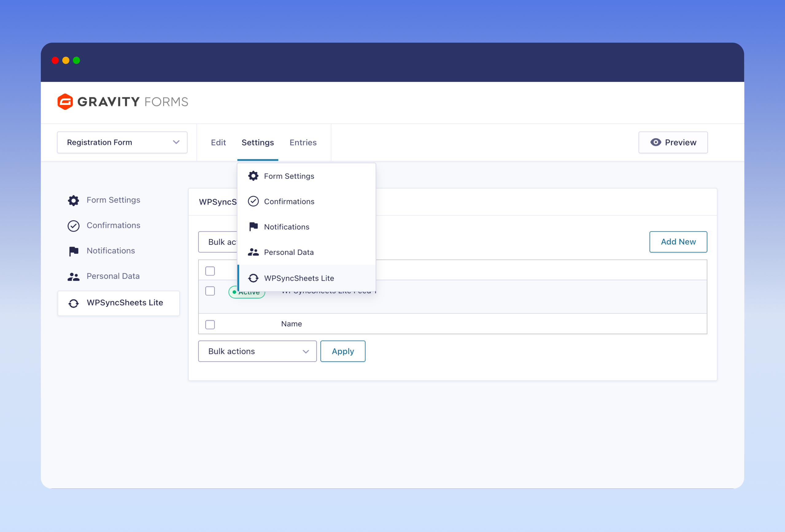Tick the header select-all checkbox
The width and height of the screenshot is (785, 532).
click(210, 271)
